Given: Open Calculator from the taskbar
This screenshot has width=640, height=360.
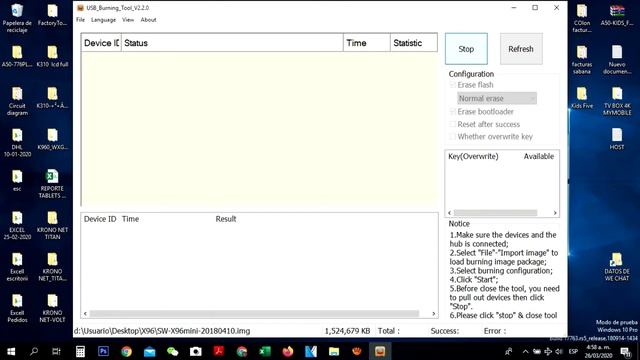Looking at the screenshot, I should click(x=80, y=351).
